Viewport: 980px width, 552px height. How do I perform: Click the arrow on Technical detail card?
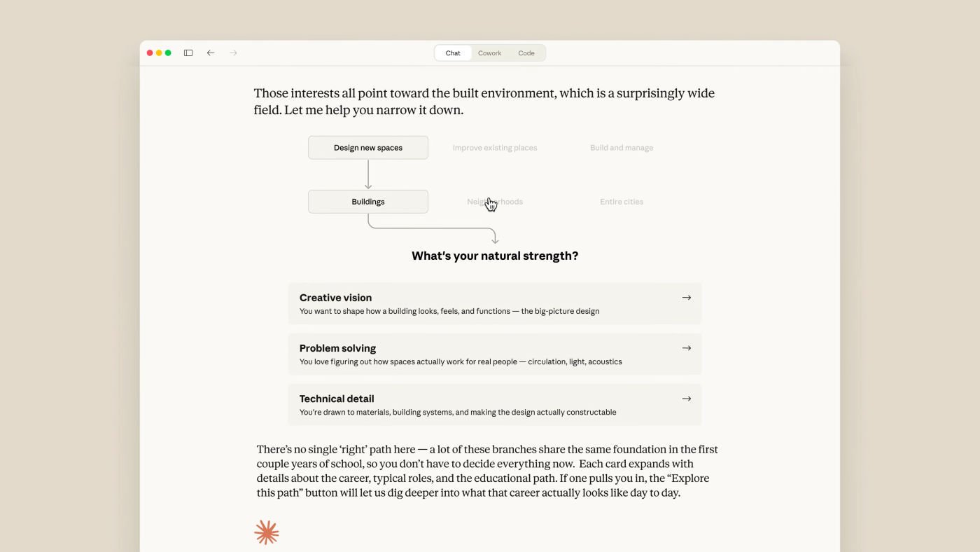(686, 399)
